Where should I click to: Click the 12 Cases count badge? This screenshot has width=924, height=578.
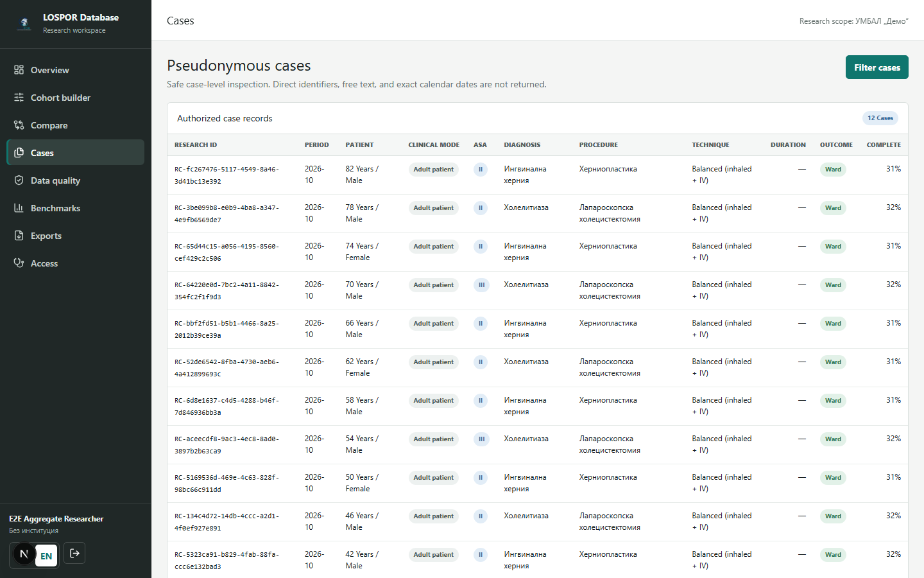[880, 118]
